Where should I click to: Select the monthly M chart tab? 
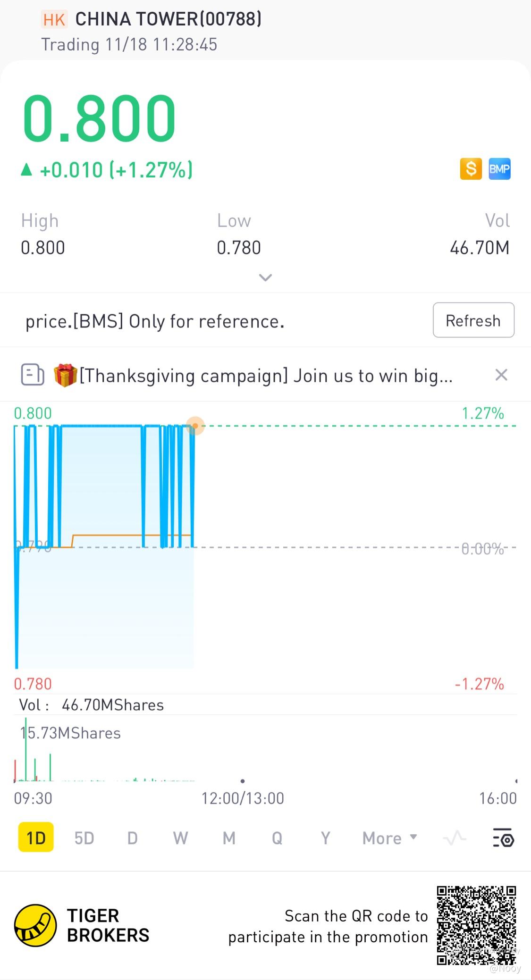[x=229, y=838]
